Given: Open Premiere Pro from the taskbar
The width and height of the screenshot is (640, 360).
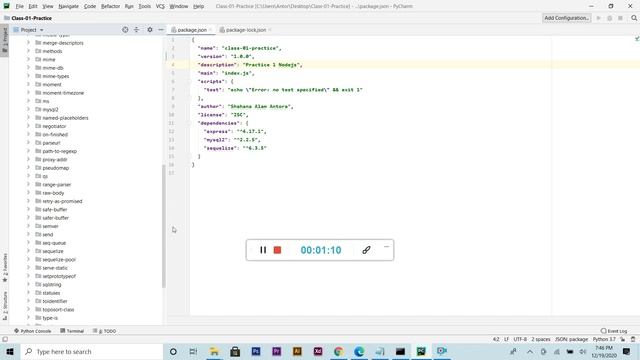Looking at the screenshot, I should (x=277, y=351).
